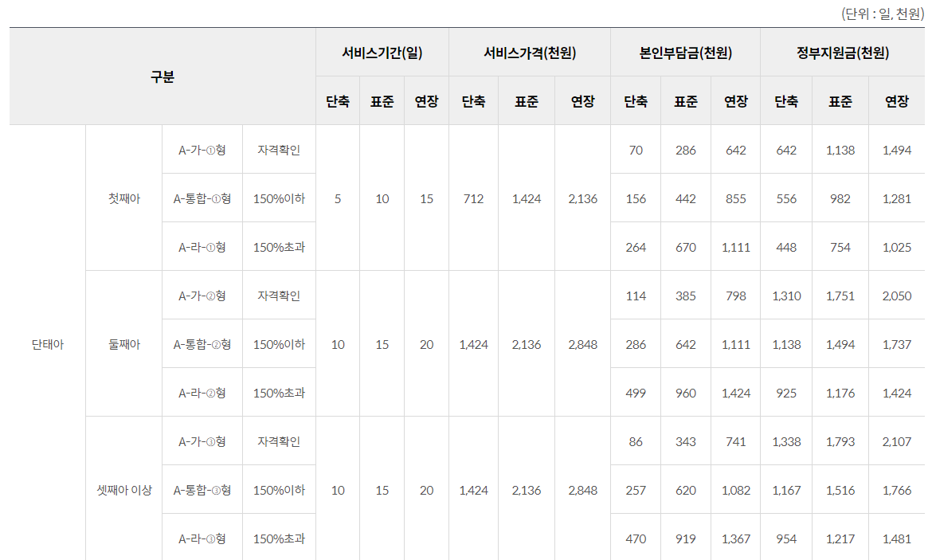The height and width of the screenshot is (560, 932).
Task: Click the 'A-가-③형' type cell
Action: pos(202,441)
